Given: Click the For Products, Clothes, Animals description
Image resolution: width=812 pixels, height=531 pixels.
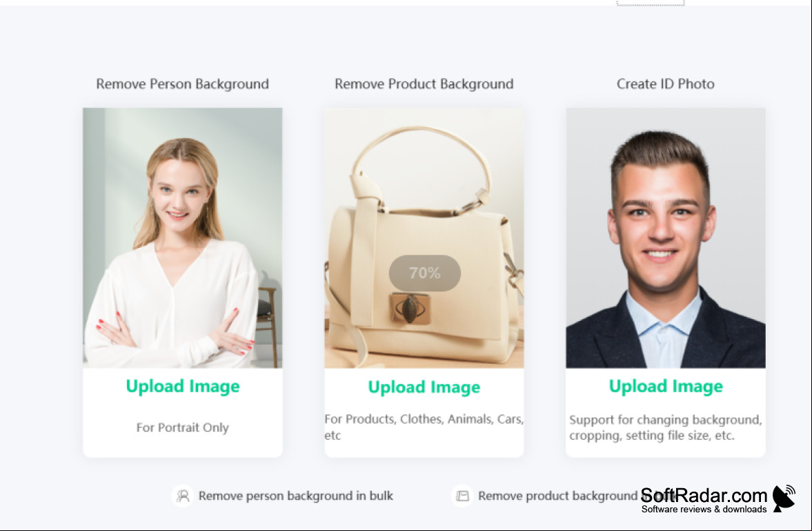Looking at the screenshot, I should coord(424,427).
